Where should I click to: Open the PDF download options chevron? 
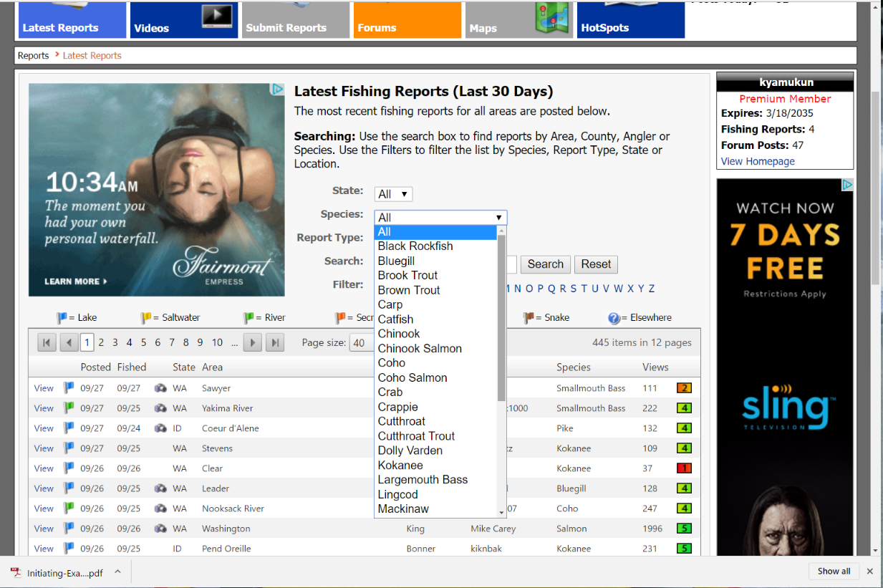[117, 572]
